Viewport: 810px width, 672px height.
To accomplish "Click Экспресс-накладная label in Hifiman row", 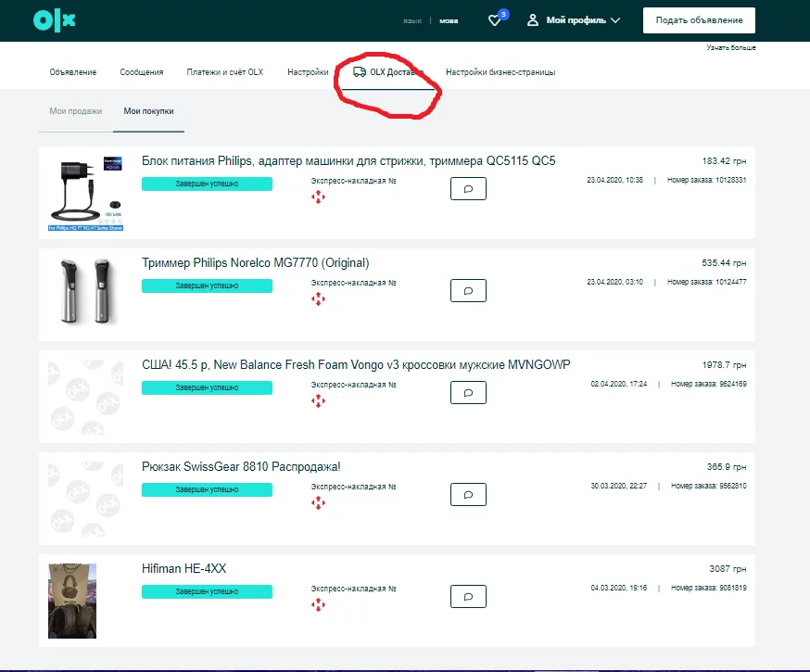I will point(353,589).
